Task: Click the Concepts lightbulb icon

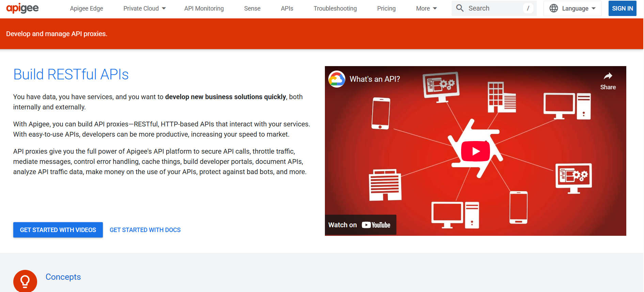Action: click(25, 281)
